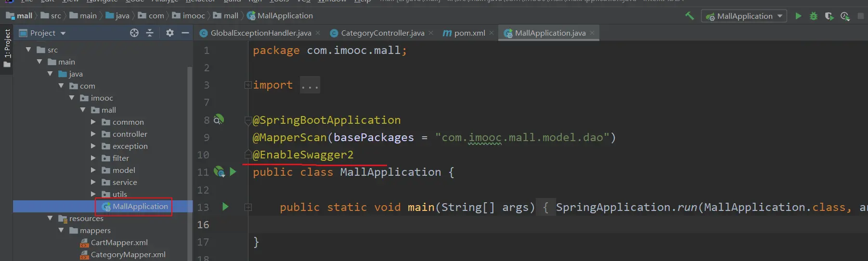Screen dimensions: 868x261
Task: Toggle the fold marker on the import line
Action: click(x=248, y=85)
